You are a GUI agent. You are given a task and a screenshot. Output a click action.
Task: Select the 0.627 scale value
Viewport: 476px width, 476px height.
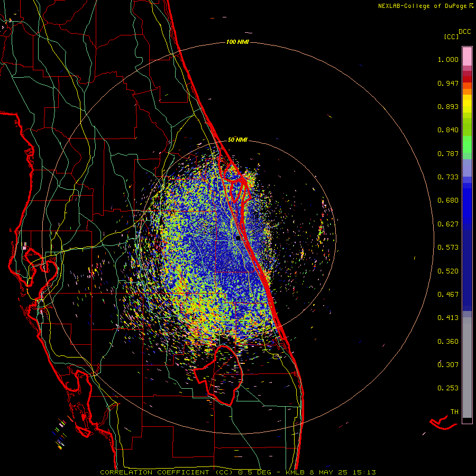point(448,224)
